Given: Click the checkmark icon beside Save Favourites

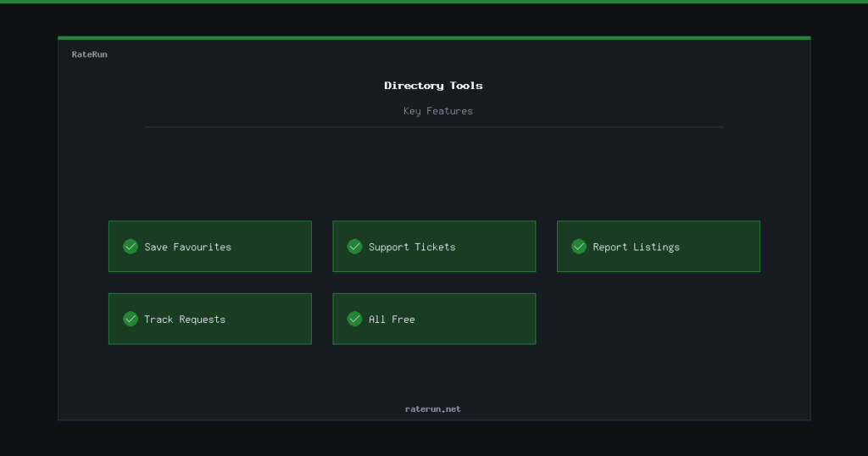Looking at the screenshot, I should (131, 247).
